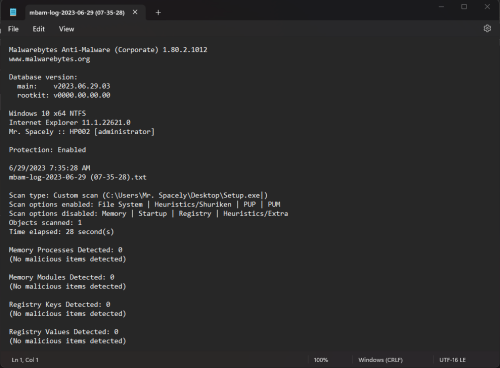
Task: Click the UTF-16 LE encoding status
Action: click(452, 360)
